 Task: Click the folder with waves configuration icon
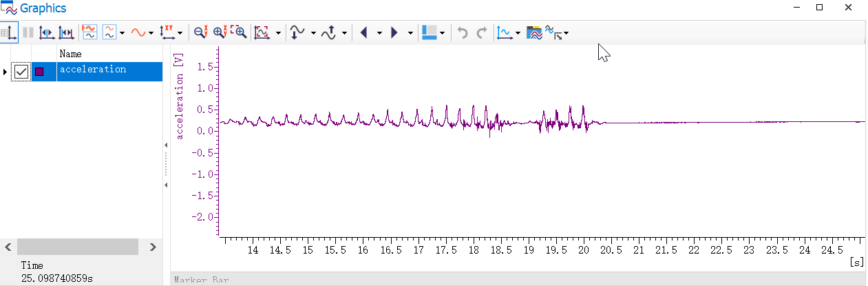coord(534,32)
